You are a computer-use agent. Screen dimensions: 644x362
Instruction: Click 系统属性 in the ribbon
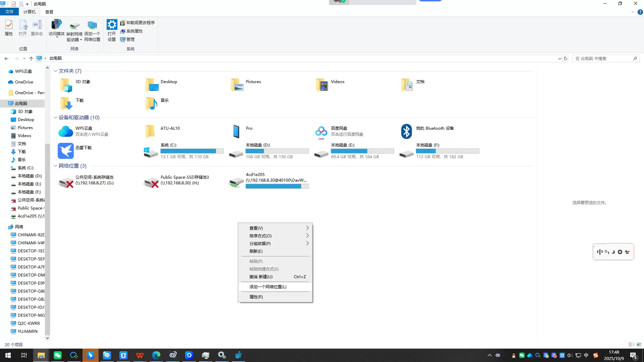[134, 31]
